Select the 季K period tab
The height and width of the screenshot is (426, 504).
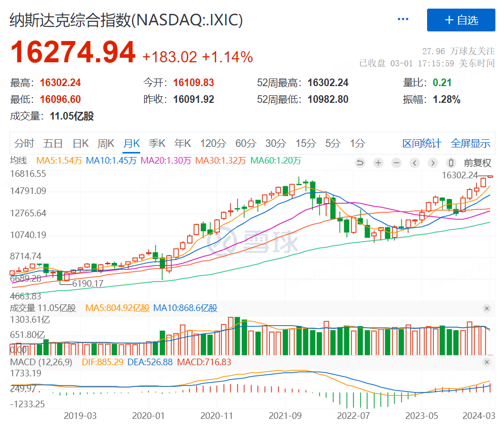[156, 143]
